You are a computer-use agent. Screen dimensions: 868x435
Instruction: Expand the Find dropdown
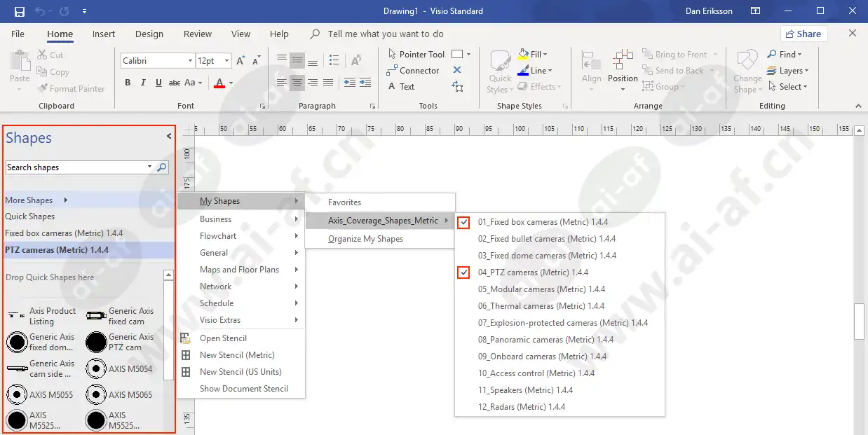[x=799, y=54]
